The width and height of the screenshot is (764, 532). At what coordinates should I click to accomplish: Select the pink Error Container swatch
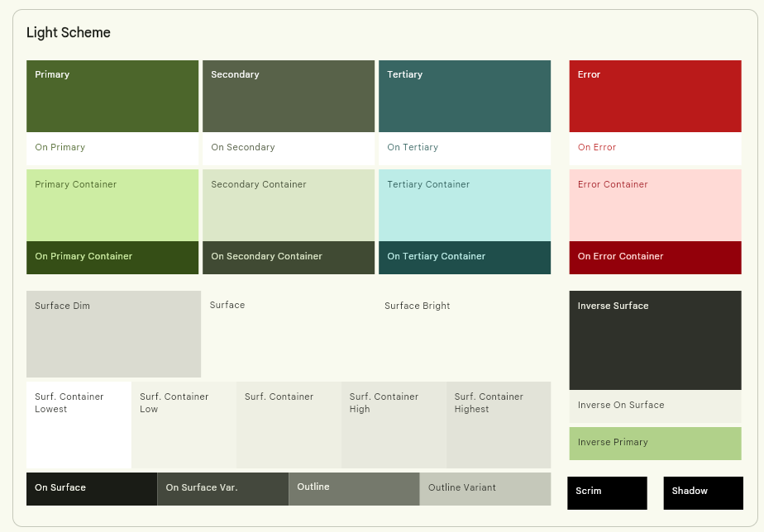click(655, 206)
